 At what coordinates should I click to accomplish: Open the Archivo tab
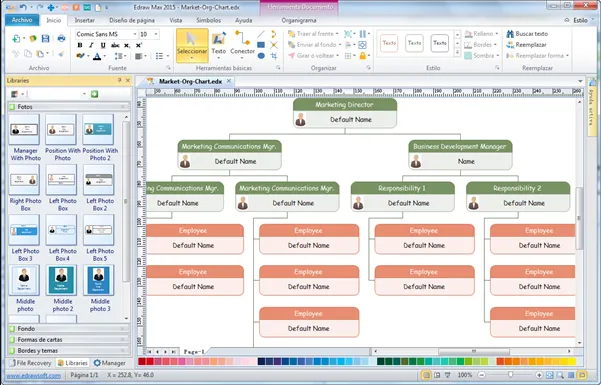tap(22, 20)
